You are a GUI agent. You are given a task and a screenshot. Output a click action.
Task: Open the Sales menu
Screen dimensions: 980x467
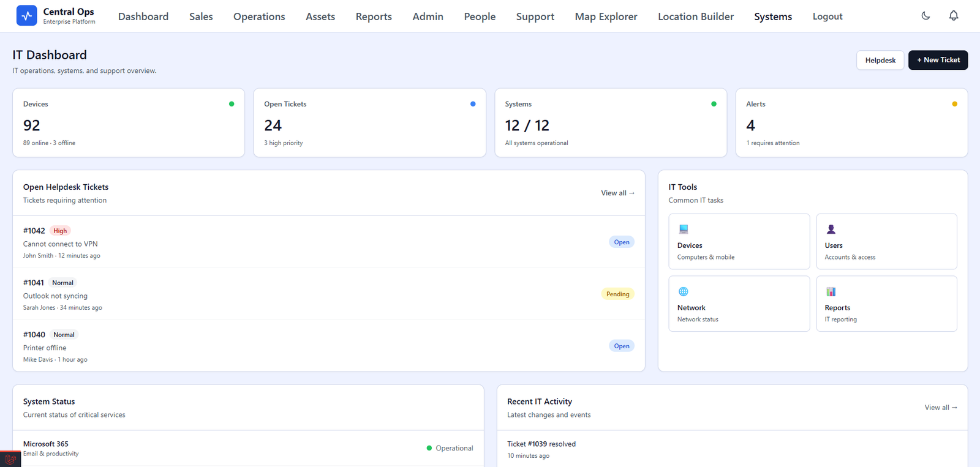[x=201, y=17]
